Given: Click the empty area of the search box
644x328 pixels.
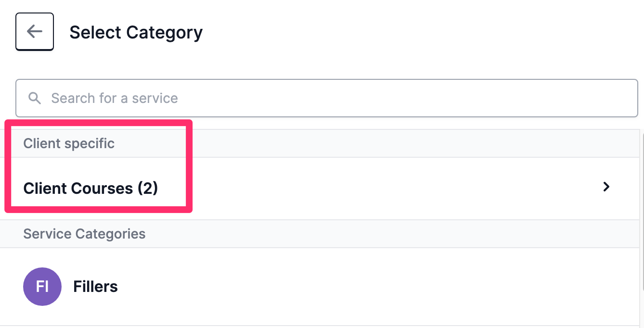Looking at the screenshot, I should pyautogui.click(x=409, y=98).
